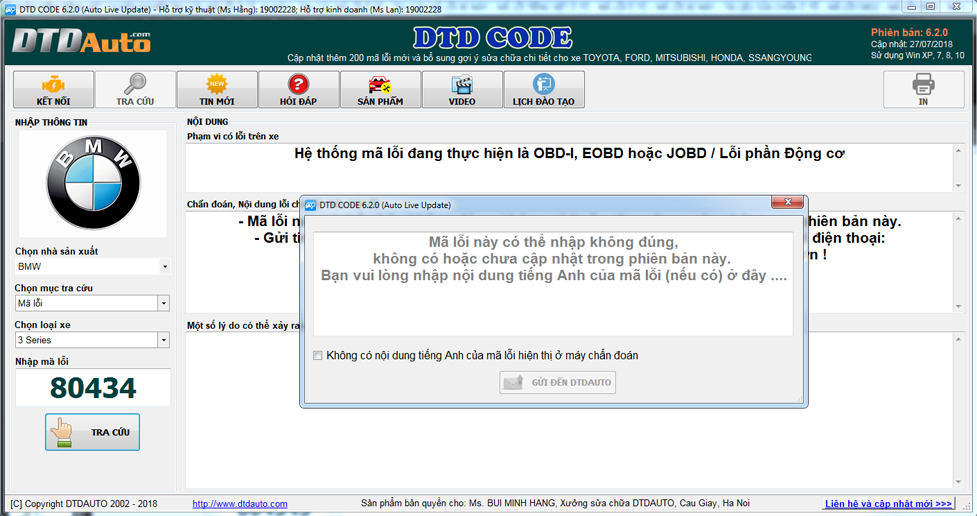Click the Copyright DTDAUTO 2002 - 2018 text
Screen dimensions: 977x516
[84, 504]
